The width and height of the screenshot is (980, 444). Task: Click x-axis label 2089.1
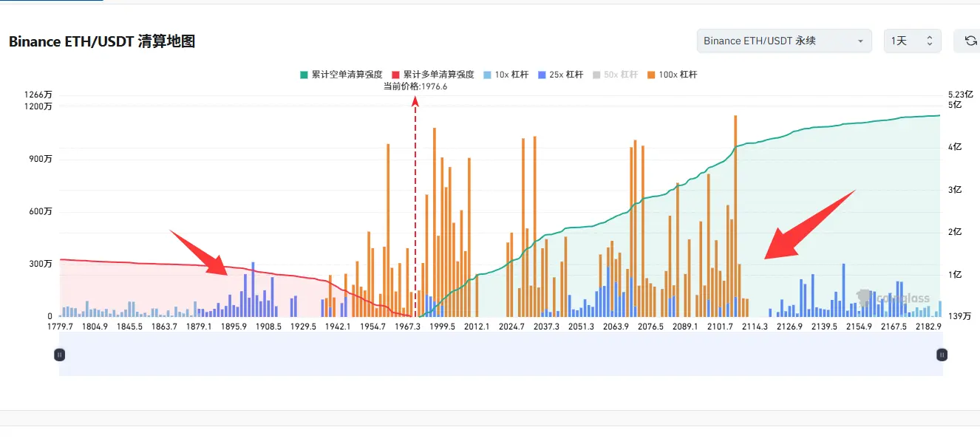click(685, 327)
